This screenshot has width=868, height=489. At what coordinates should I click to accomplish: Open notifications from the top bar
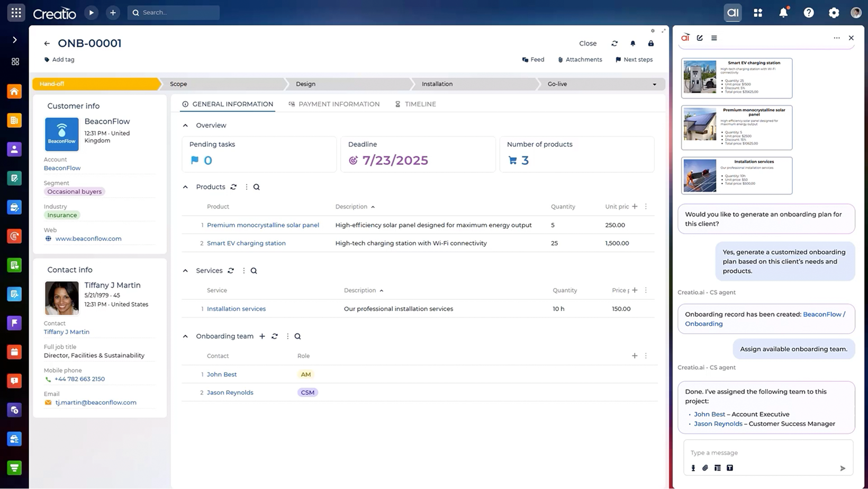[x=784, y=12]
